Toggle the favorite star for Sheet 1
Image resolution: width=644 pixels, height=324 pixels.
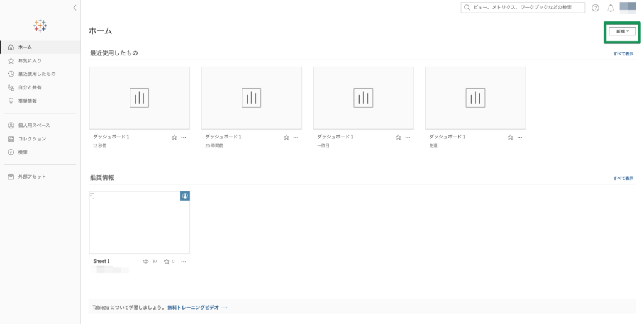[x=167, y=261]
